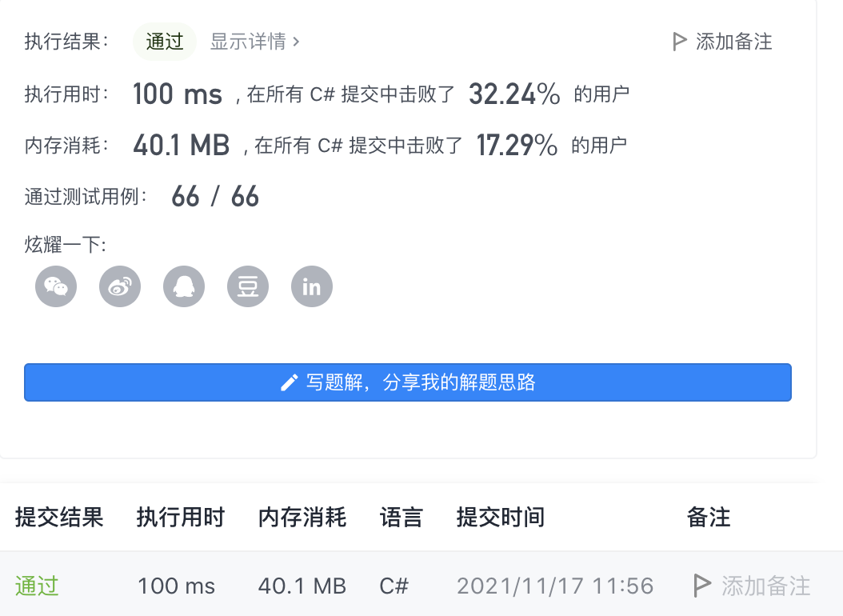Share result to Weibo
Screen dimensions: 843x616
(x=120, y=286)
